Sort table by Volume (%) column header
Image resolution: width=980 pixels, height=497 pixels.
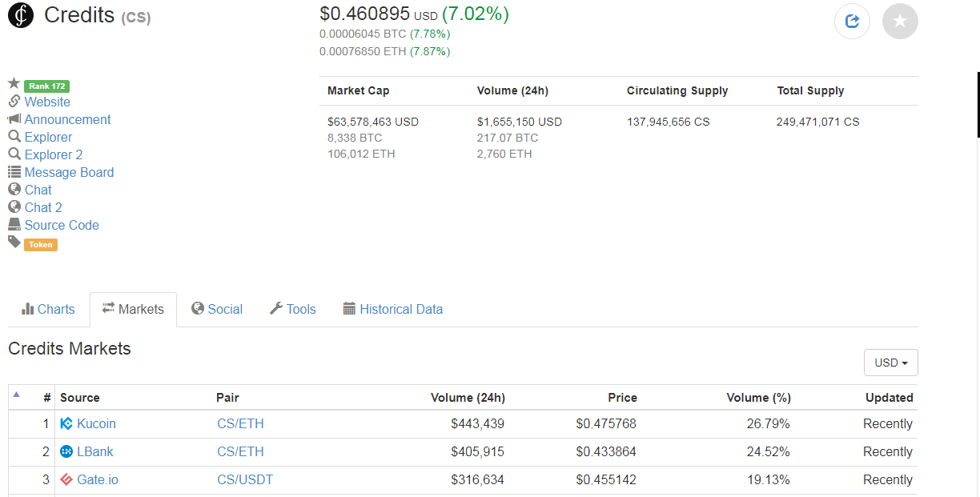(758, 397)
